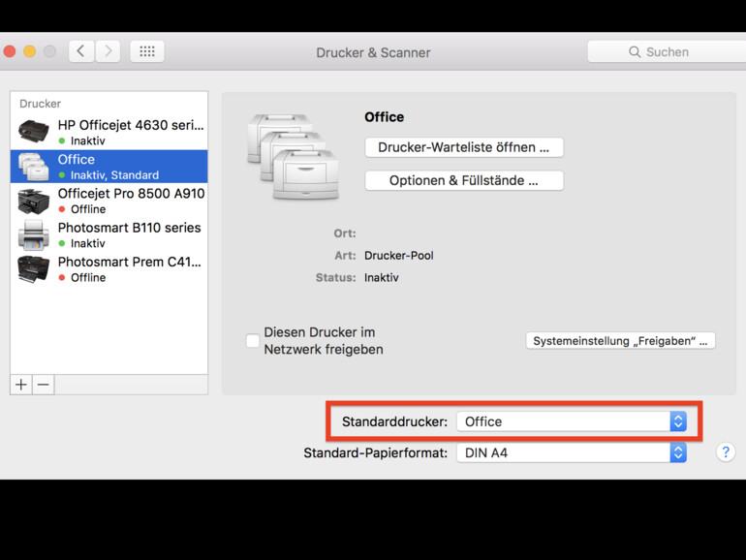Select Photosmart B110 series printer
746x560 pixels.
(x=109, y=235)
